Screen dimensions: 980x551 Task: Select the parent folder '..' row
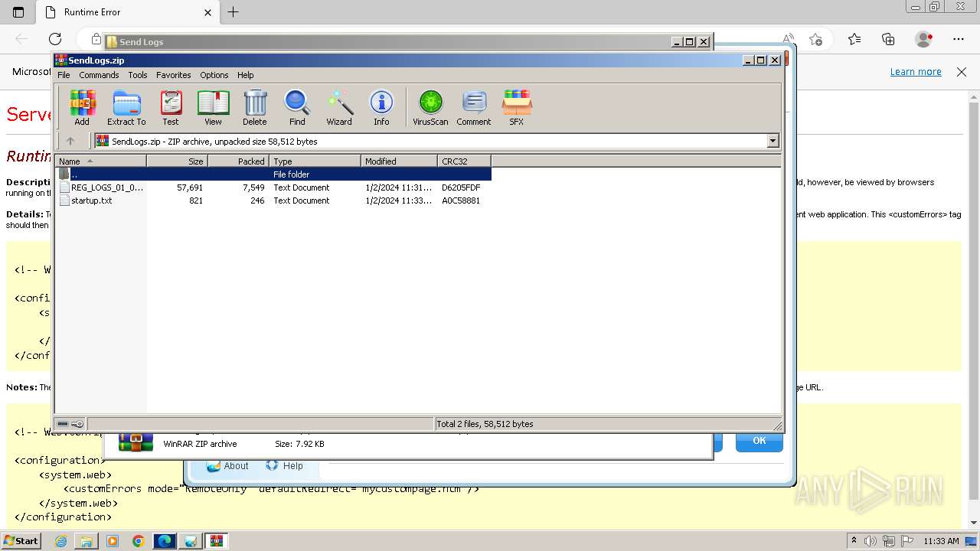[273, 174]
